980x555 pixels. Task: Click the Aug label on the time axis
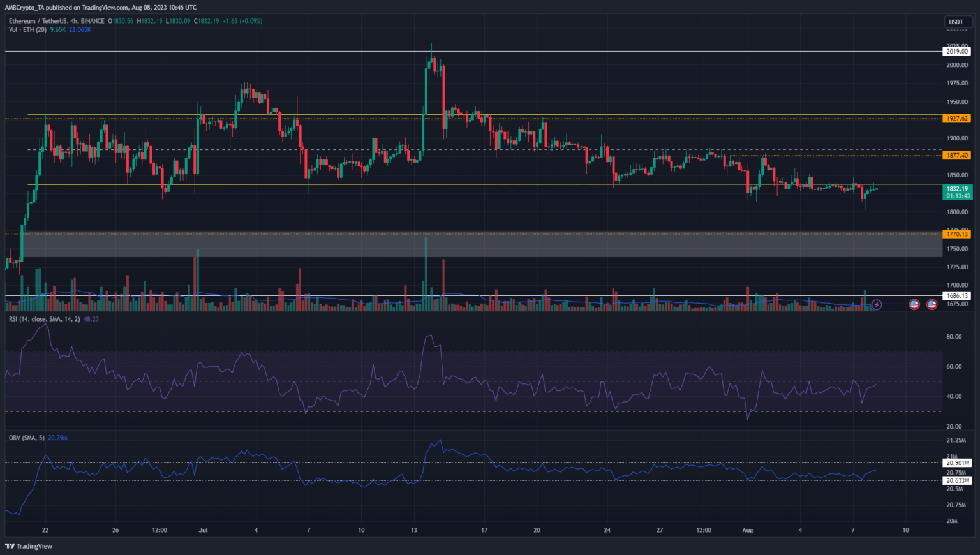[x=747, y=530]
